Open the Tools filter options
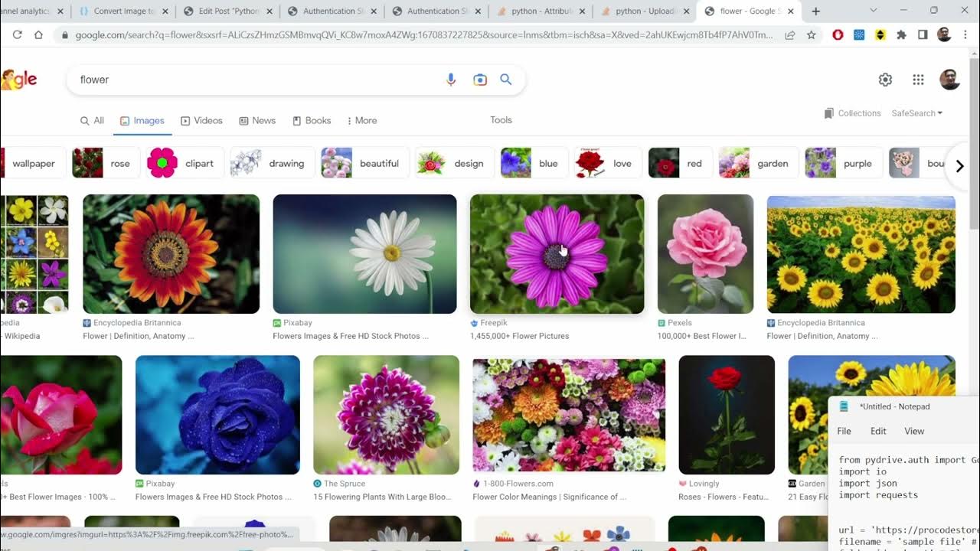This screenshot has height=551, width=980. (501, 120)
